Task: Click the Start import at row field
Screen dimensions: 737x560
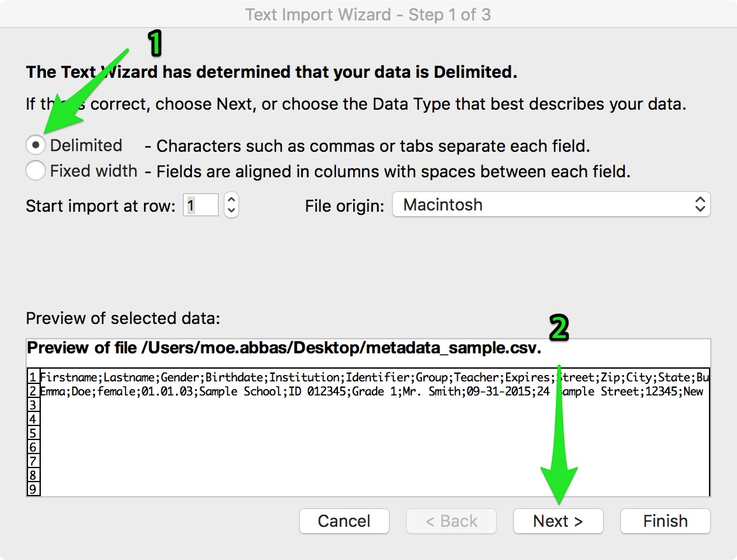Action: click(201, 205)
